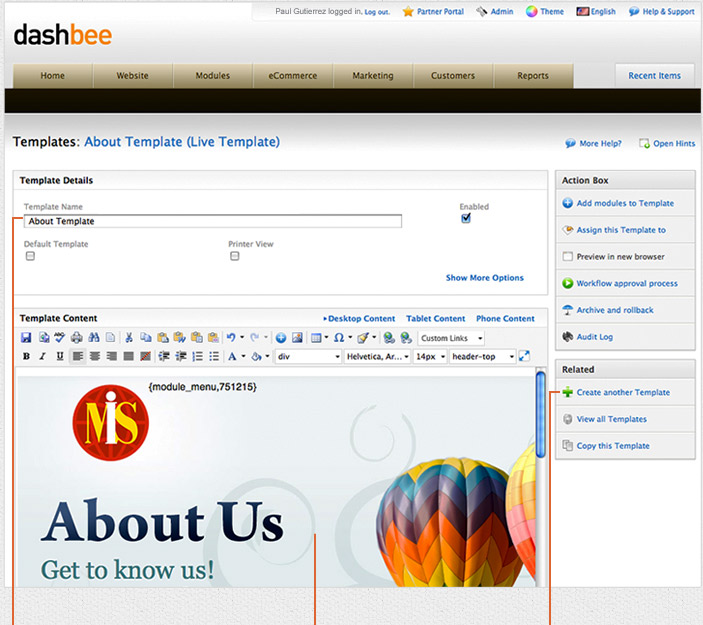Image resolution: width=703 pixels, height=625 pixels.
Task: Open the Modules menu
Action: tap(213, 76)
